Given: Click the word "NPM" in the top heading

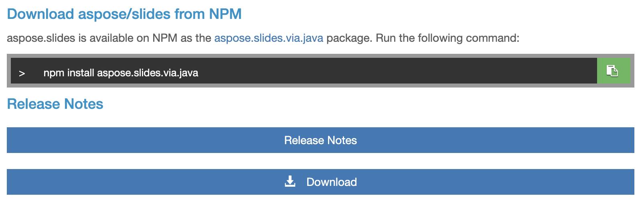Looking at the screenshot, I should pyautogui.click(x=225, y=14).
